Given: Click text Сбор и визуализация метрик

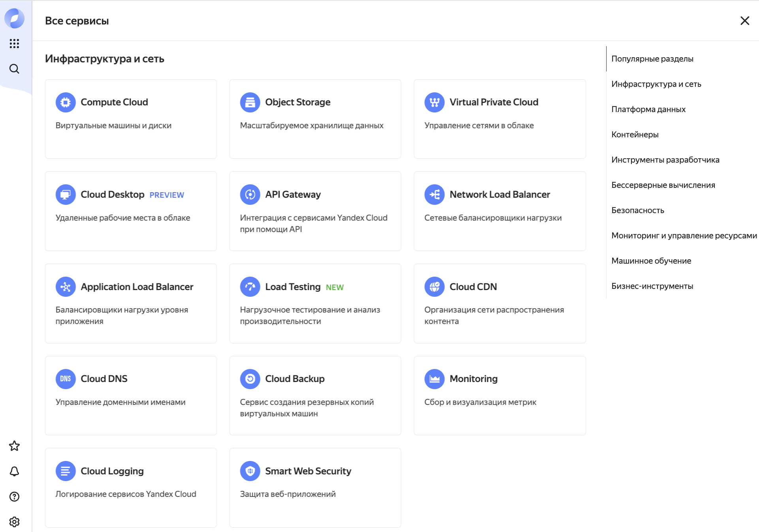Looking at the screenshot, I should click(x=480, y=402).
